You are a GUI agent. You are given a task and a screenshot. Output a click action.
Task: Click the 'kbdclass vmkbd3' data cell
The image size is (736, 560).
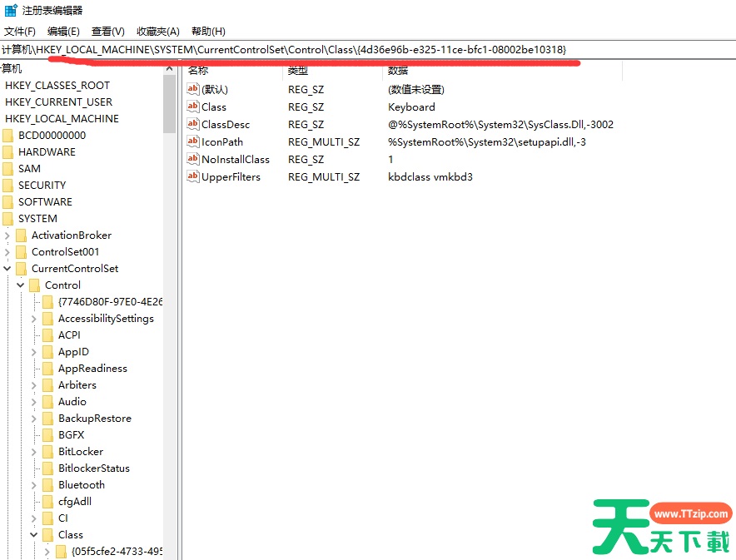(x=430, y=176)
